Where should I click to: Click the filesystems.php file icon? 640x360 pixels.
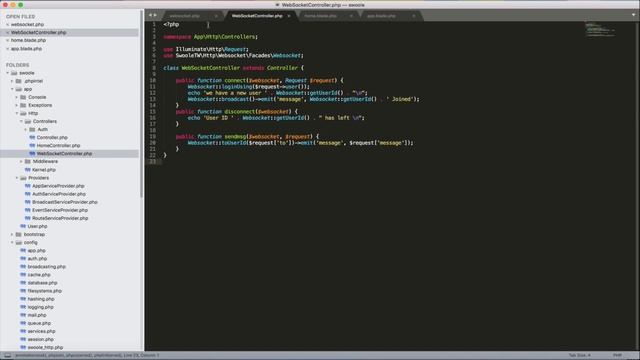(23, 291)
